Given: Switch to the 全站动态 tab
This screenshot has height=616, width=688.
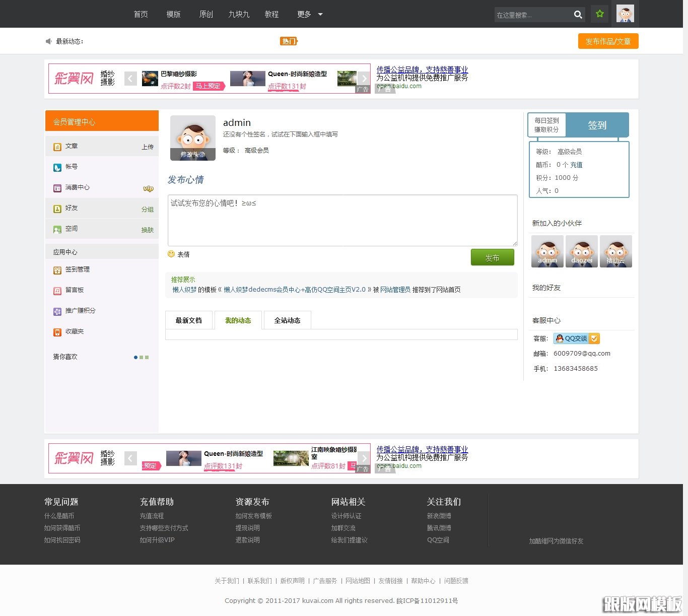Looking at the screenshot, I should [x=287, y=320].
